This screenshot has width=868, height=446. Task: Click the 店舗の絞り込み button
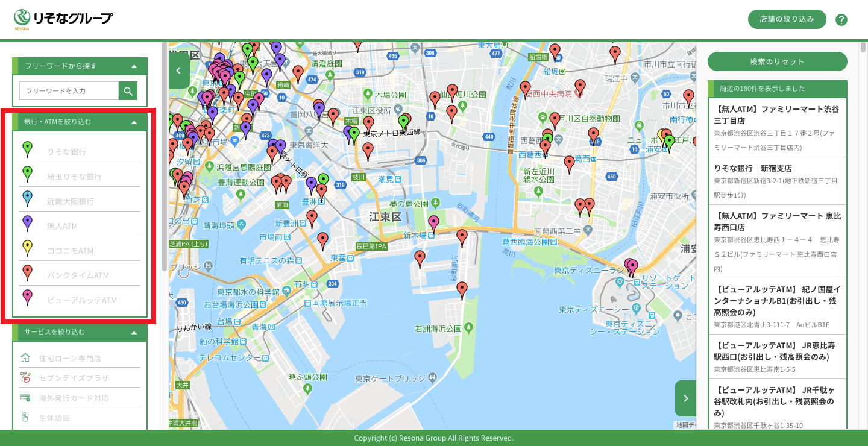787,19
